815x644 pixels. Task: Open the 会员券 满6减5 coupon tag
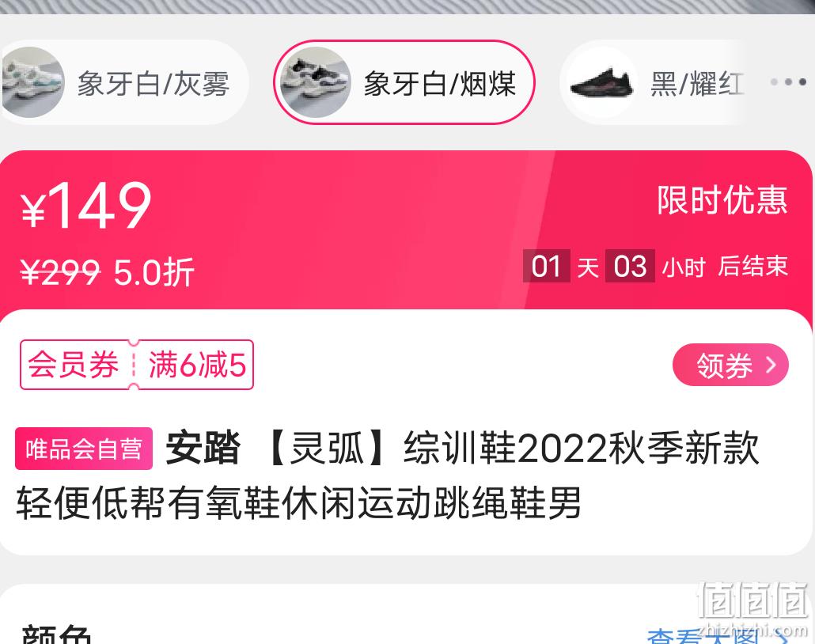137,365
